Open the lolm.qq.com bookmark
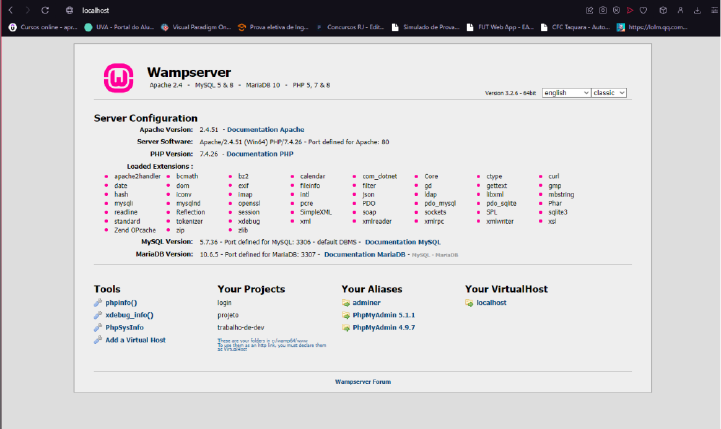The height and width of the screenshot is (429, 721). (x=652, y=27)
